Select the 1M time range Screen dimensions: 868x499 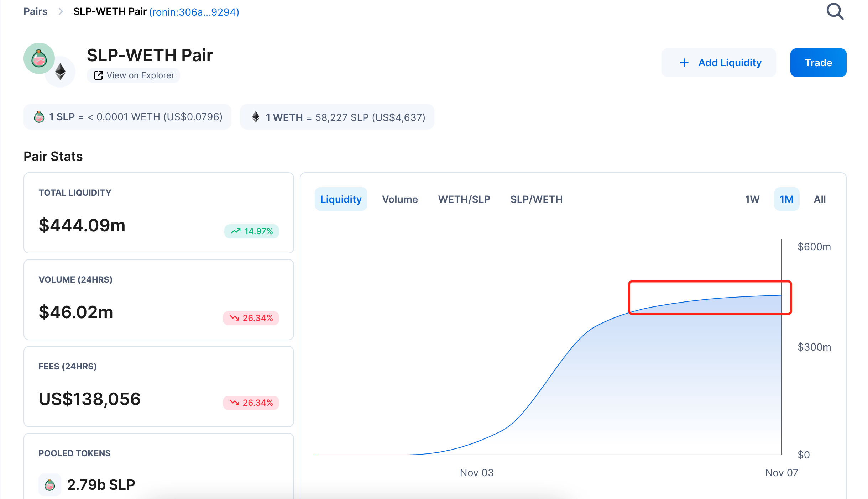click(786, 199)
